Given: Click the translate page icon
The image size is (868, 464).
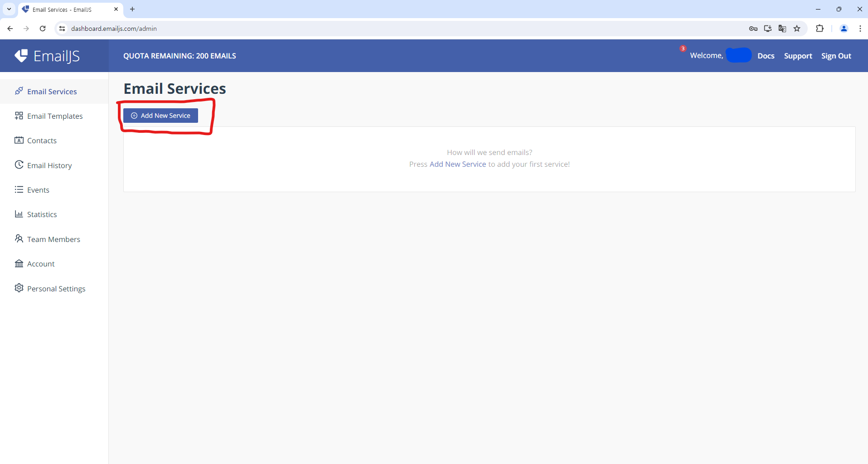Looking at the screenshot, I should tap(782, 29).
